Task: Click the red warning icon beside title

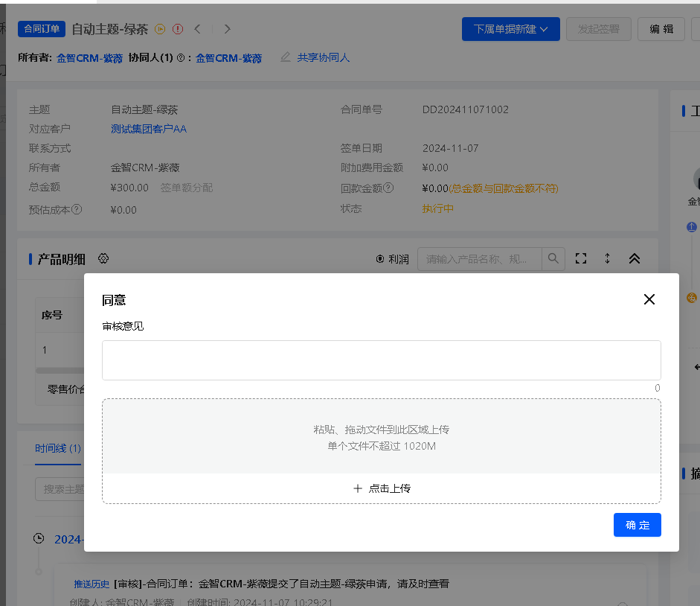Action: (178, 29)
